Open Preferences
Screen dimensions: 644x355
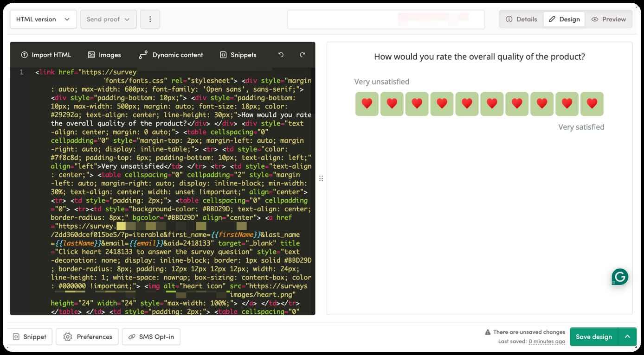click(x=87, y=336)
